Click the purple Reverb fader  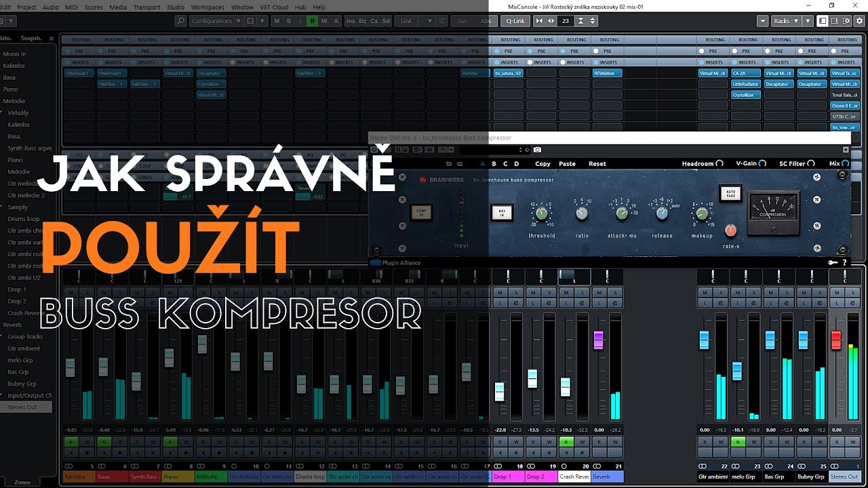point(598,340)
